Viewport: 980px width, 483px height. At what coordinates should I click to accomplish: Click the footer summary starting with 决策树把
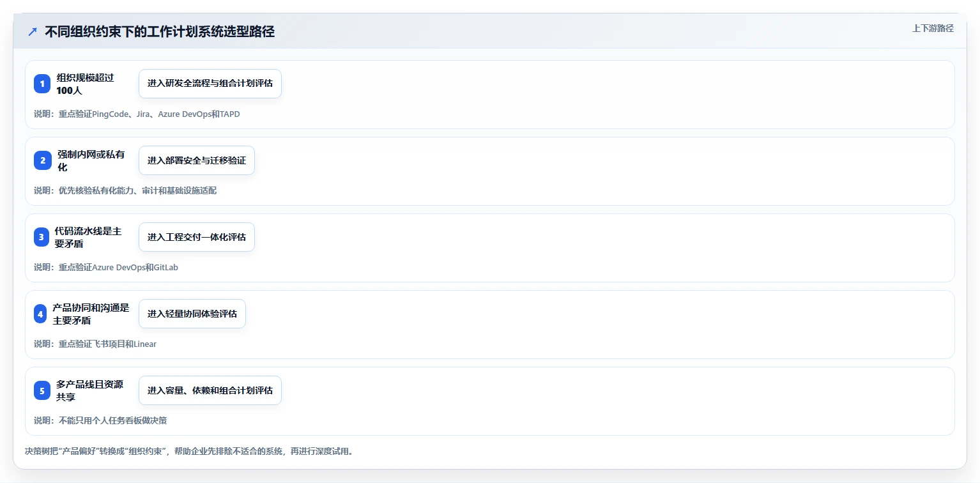coord(189,451)
